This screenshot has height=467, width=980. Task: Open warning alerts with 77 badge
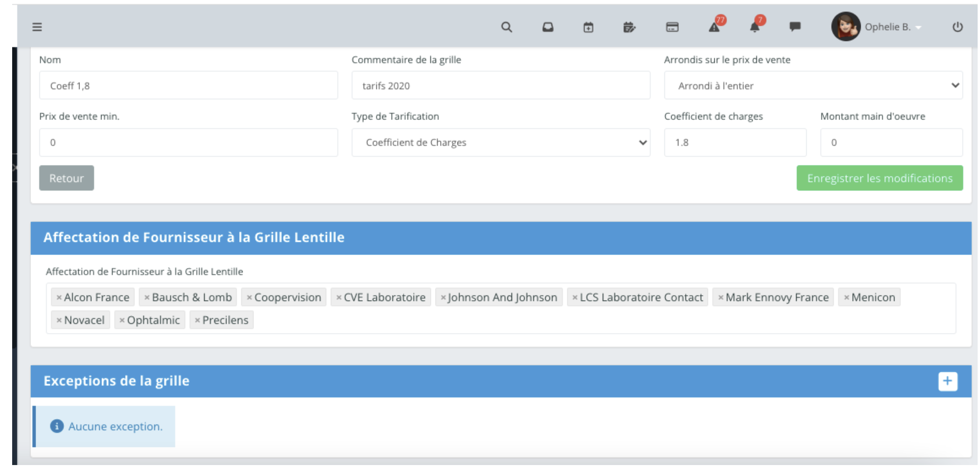pos(715,27)
